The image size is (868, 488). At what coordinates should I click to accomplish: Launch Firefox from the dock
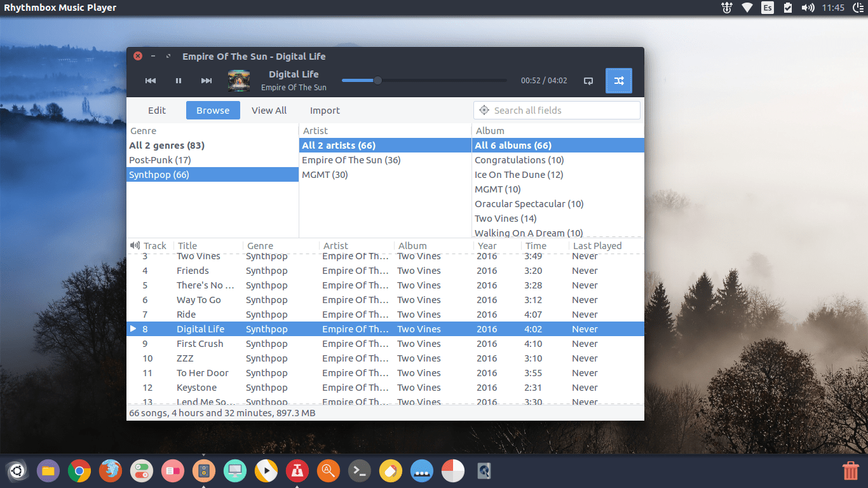pos(111,471)
